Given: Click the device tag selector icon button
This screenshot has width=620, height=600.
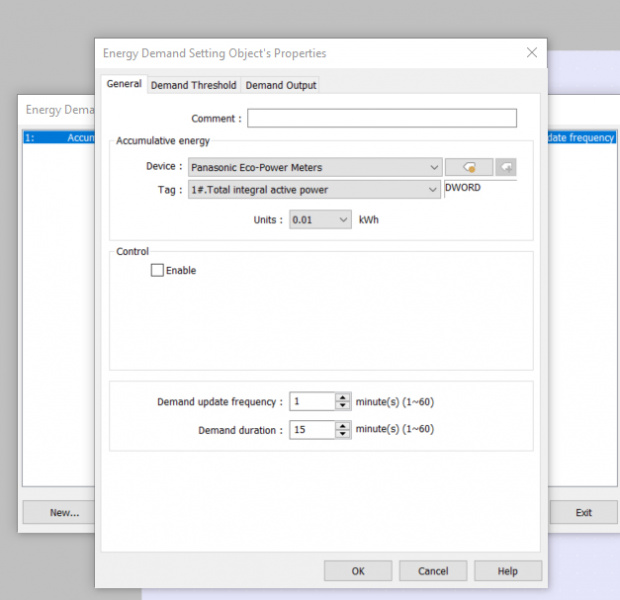Looking at the screenshot, I should [468, 167].
